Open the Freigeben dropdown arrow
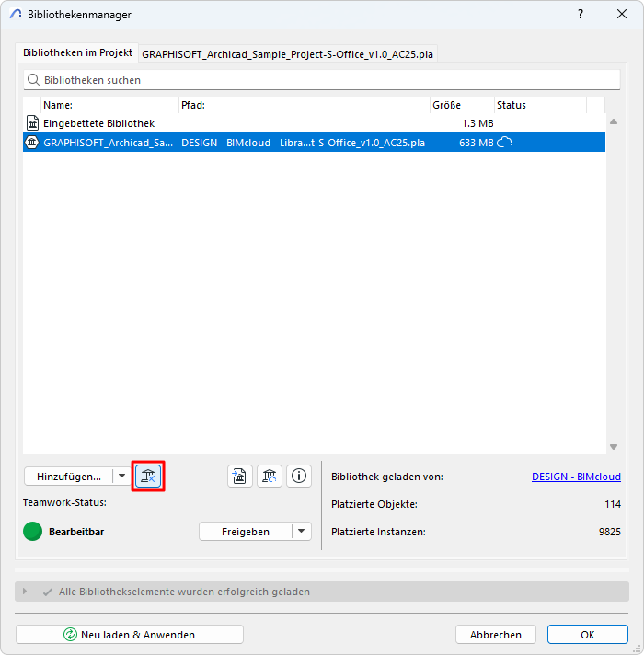The height and width of the screenshot is (655, 644). coord(302,532)
